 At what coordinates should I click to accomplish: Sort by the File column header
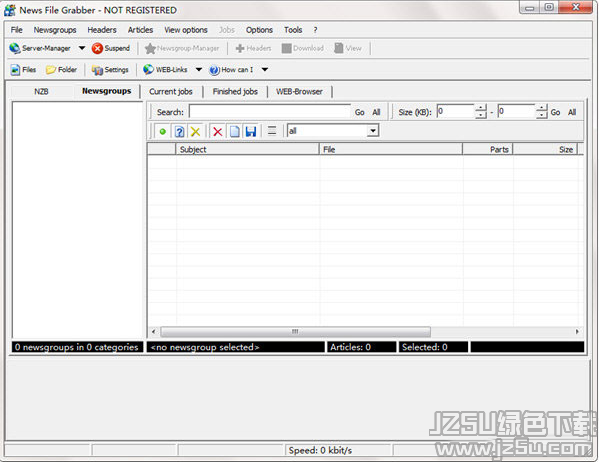[x=390, y=149]
